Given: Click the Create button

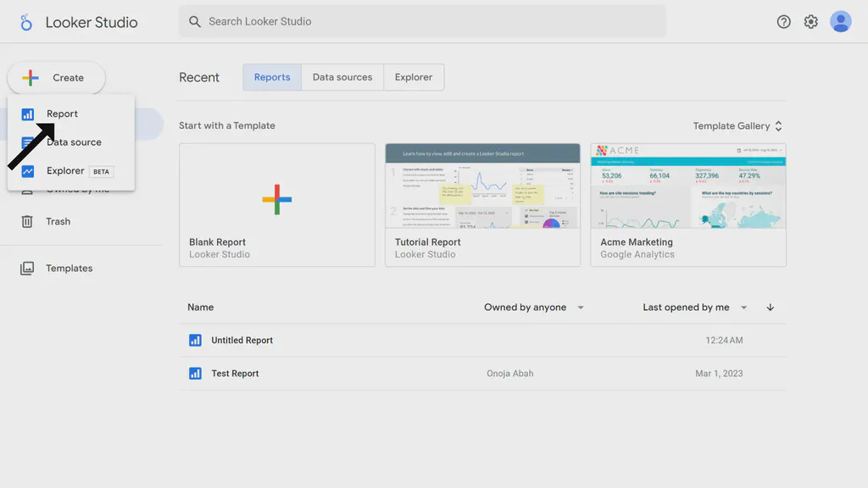Looking at the screenshot, I should pyautogui.click(x=56, y=77).
